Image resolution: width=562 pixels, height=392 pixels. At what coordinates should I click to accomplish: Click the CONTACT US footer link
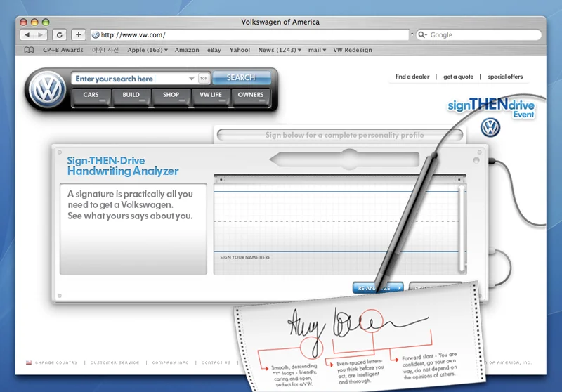pyautogui.click(x=216, y=362)
